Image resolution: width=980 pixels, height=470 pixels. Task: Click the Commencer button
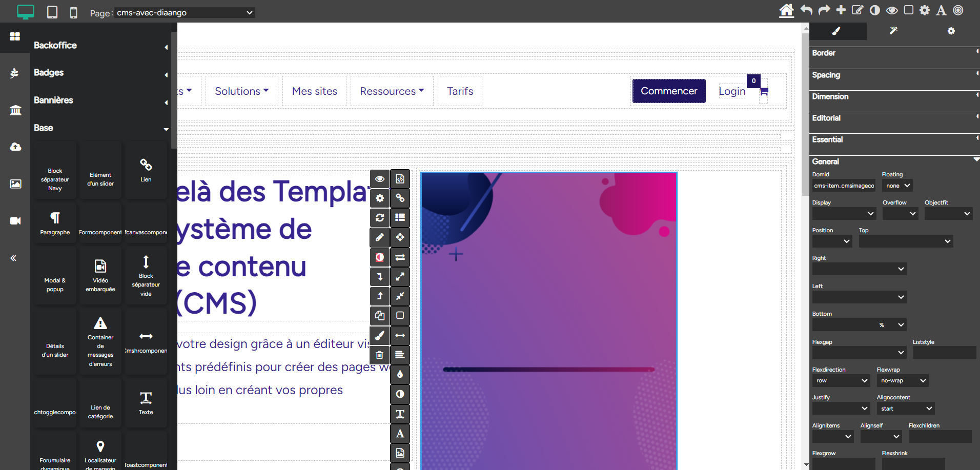668,91
